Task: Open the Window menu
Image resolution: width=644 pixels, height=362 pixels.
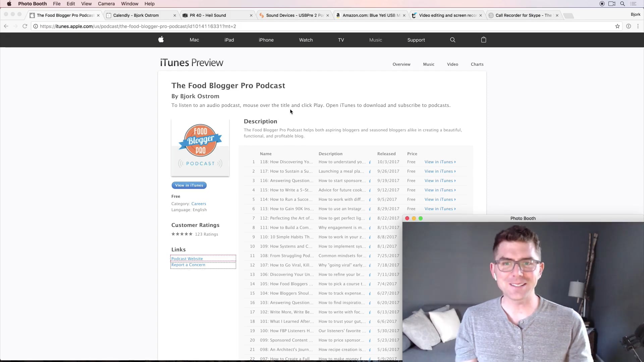Action: tap(129, 4)
